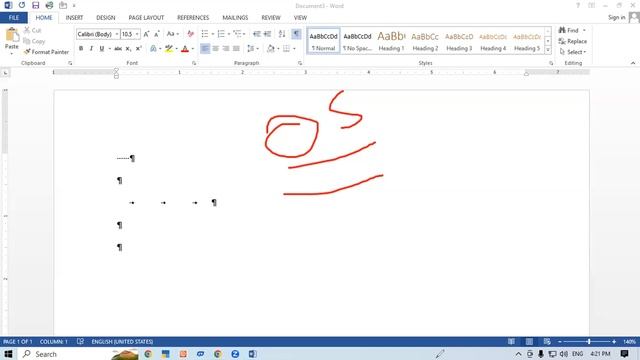
Task: Click Word icon in the taskbar
Action: pos(253,354)
